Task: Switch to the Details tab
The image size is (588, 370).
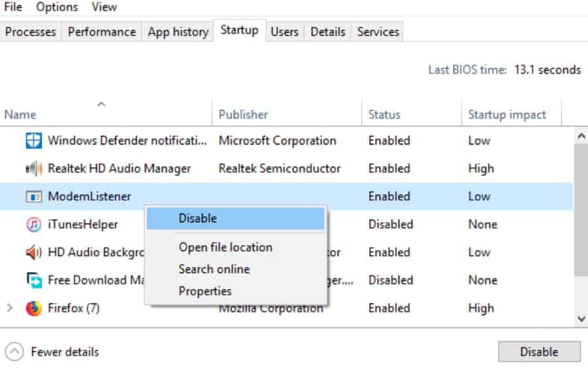Action: (328, 32)
